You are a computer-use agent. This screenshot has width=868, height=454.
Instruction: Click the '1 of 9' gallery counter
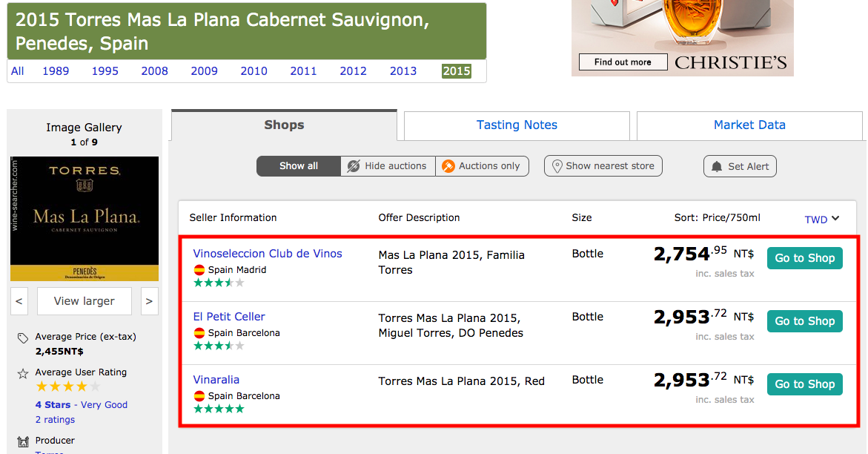click(85, 142)
